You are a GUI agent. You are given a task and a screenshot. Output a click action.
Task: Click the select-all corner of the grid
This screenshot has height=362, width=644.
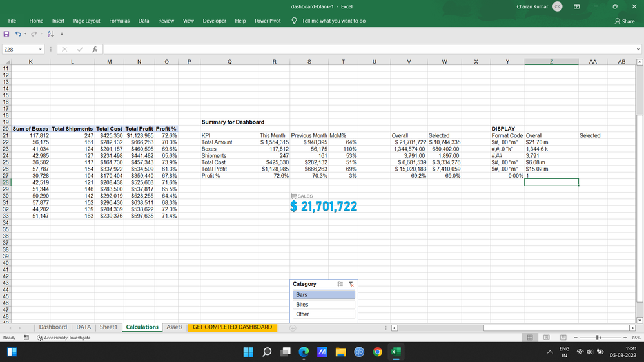6,62
